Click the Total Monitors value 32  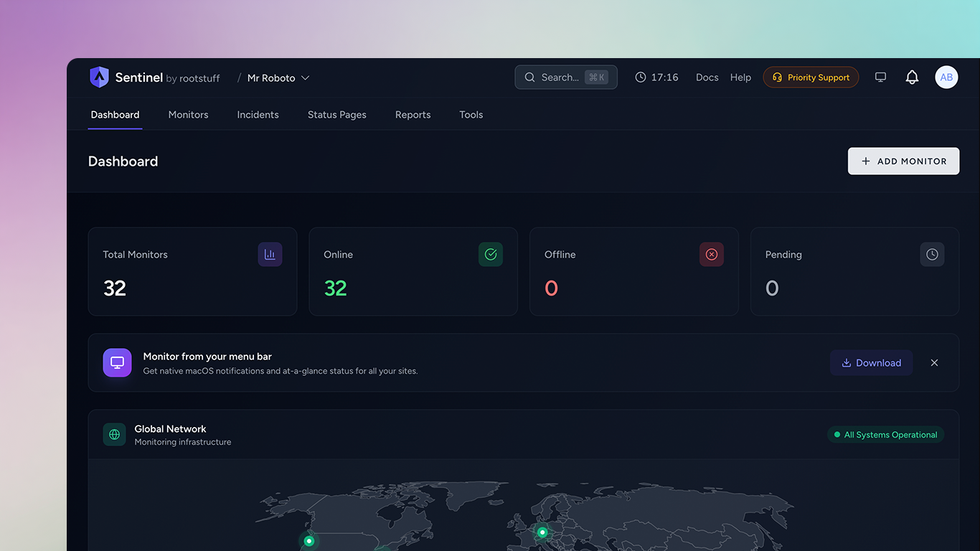[115, 288]
